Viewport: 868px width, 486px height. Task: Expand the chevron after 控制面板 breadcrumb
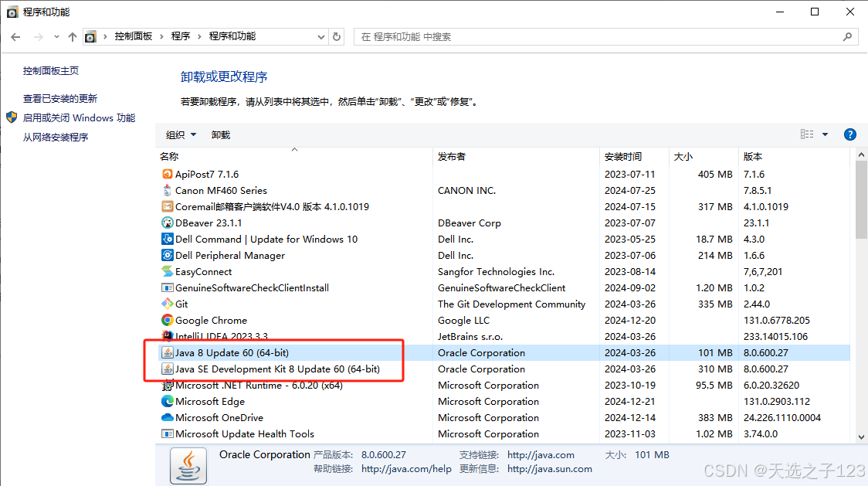tap(161, 36)
